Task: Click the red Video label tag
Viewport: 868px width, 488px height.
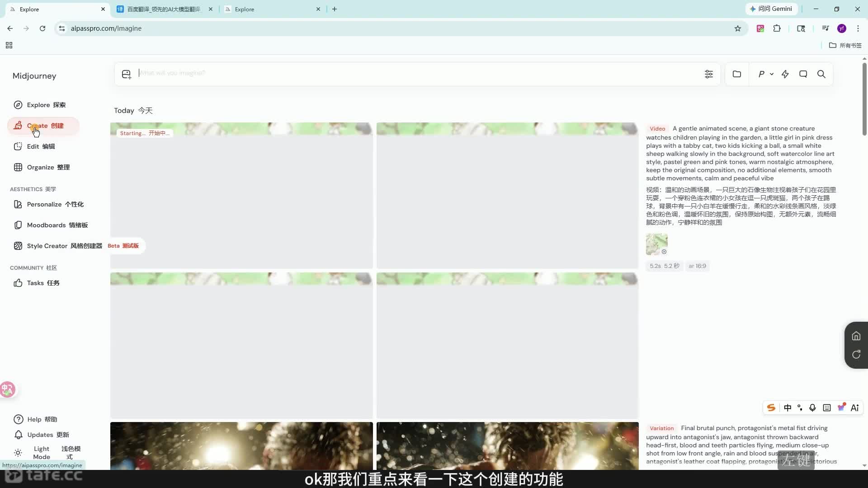Action: tap(657, 129)
